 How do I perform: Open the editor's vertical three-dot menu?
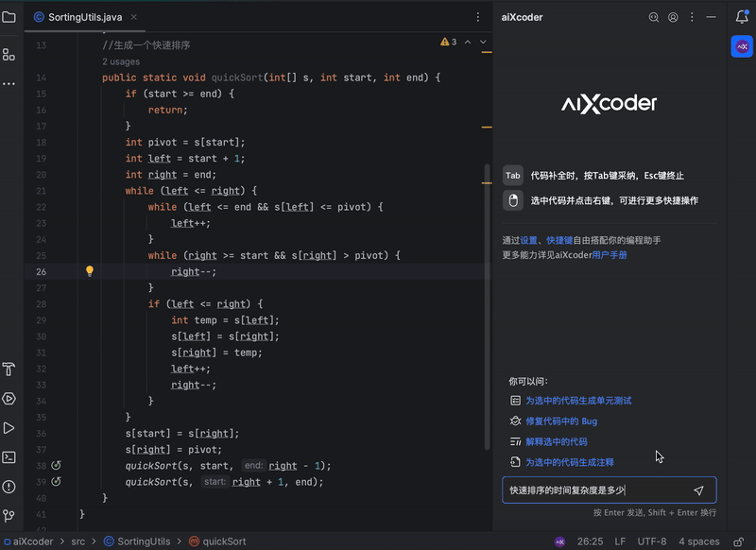477,17
